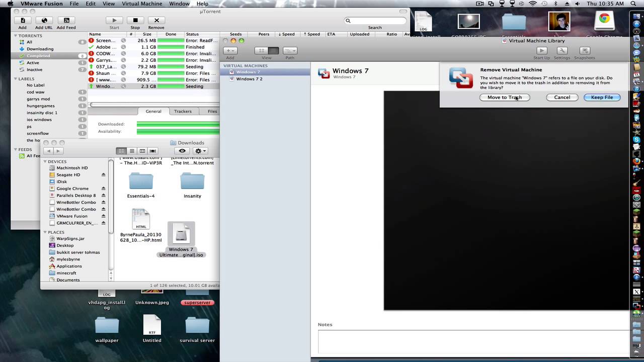Eject the Seagate HD volume
The height and width of the screenshot is (362, 644).
click(x=104, y=175)
